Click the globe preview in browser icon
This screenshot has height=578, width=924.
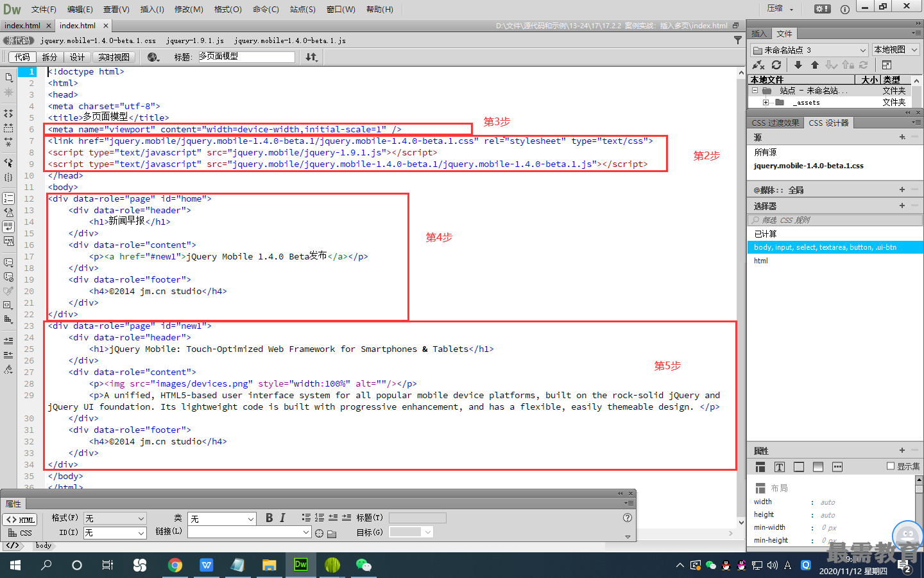[x=153, y=57]
